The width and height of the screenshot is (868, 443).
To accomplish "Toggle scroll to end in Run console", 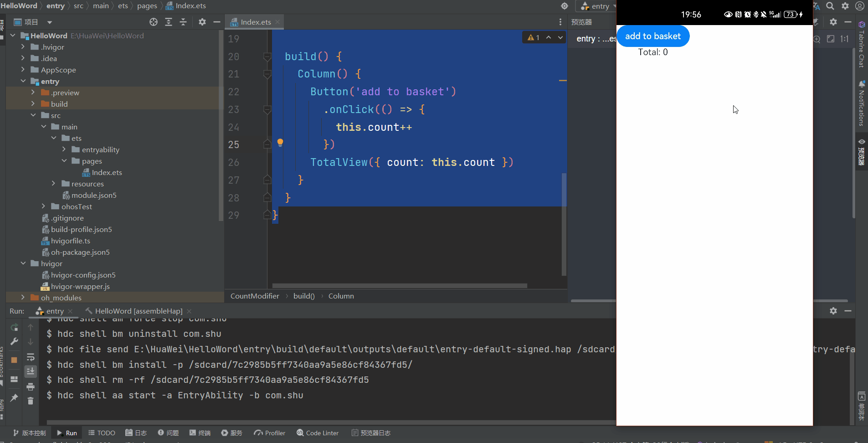I will point(31,371).
